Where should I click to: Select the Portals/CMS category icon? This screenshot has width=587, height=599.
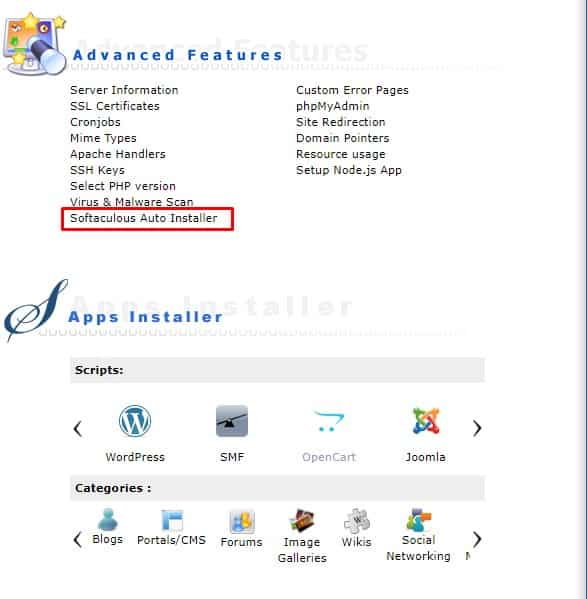[172, 520]
